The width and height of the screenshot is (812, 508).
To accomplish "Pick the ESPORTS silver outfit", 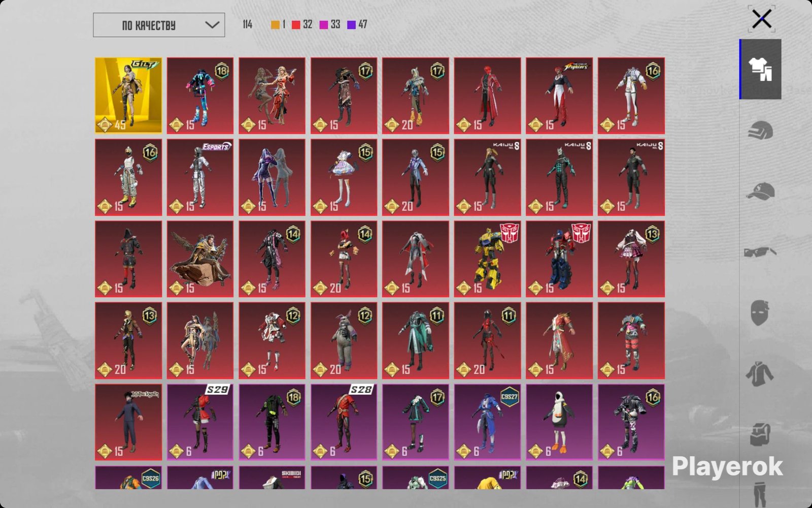I will click(200, 177).
